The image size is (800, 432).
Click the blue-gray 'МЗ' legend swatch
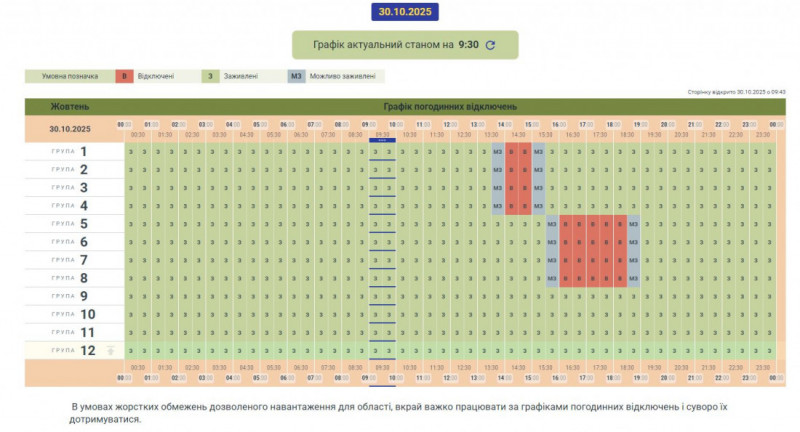click(x=296, y=75)
